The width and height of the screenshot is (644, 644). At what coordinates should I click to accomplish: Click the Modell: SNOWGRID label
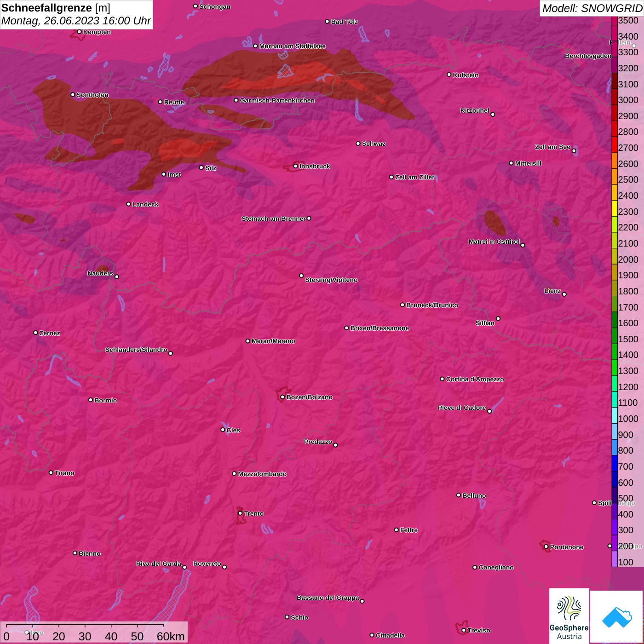pyautogui.click(x=592, y=8)
